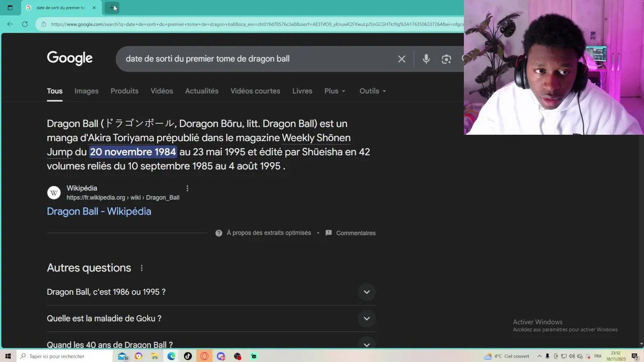644x362 pixels.
Task: Click the Wikipédia W favicon
Action: [54, 193]
